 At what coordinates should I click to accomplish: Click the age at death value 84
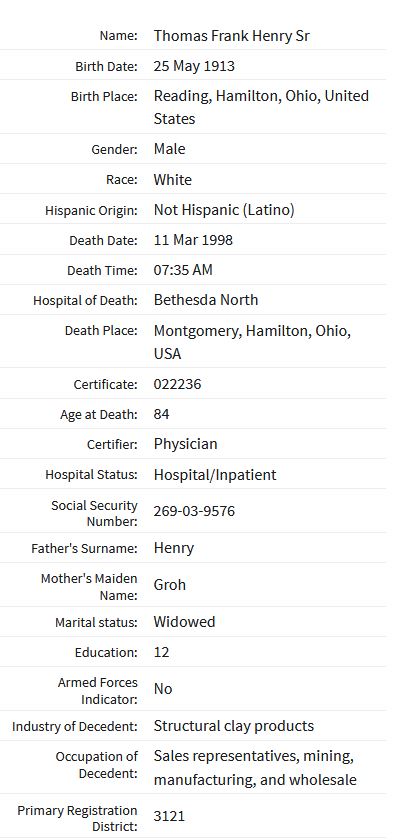point(161,414)
